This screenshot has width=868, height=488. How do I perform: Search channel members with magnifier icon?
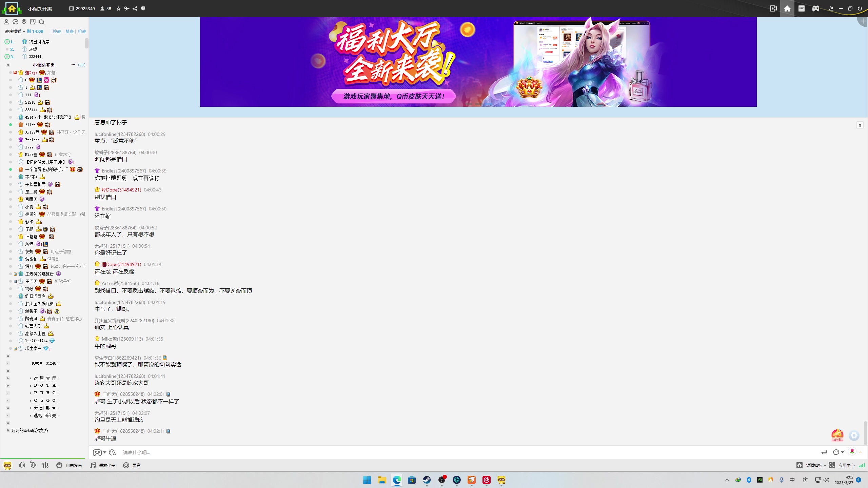pyautogui.click(x=42, y=22)
